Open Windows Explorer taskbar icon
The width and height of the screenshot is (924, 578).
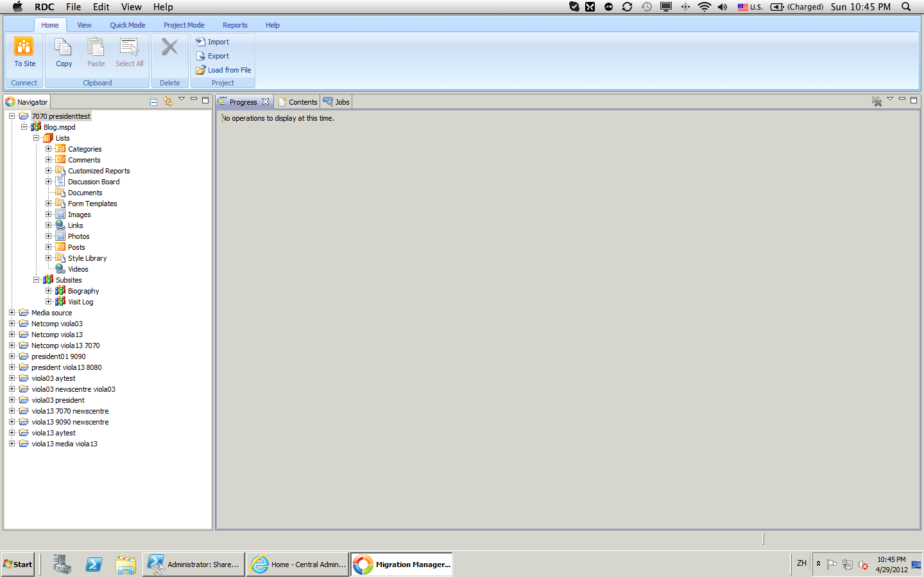point(126,565)
